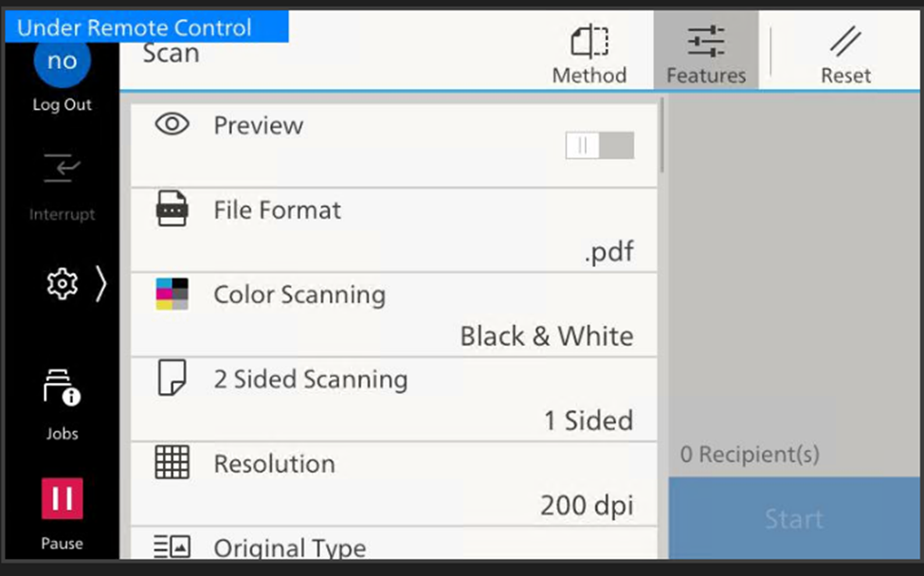
Task: Open the Jobs queue icon
Action: click(63, 388)
